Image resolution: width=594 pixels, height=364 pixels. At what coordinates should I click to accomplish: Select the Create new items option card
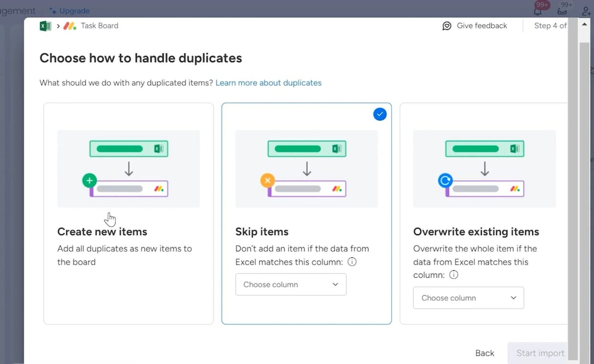pos(128,213)
